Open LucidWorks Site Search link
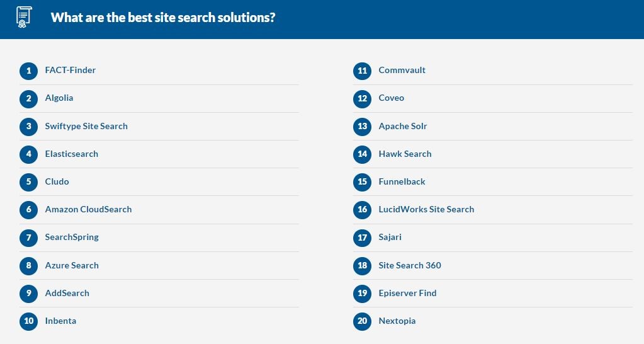 coord(426,209)
